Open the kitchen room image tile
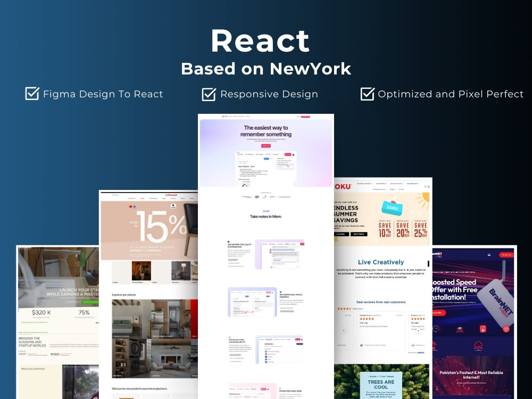 point(171,319)
